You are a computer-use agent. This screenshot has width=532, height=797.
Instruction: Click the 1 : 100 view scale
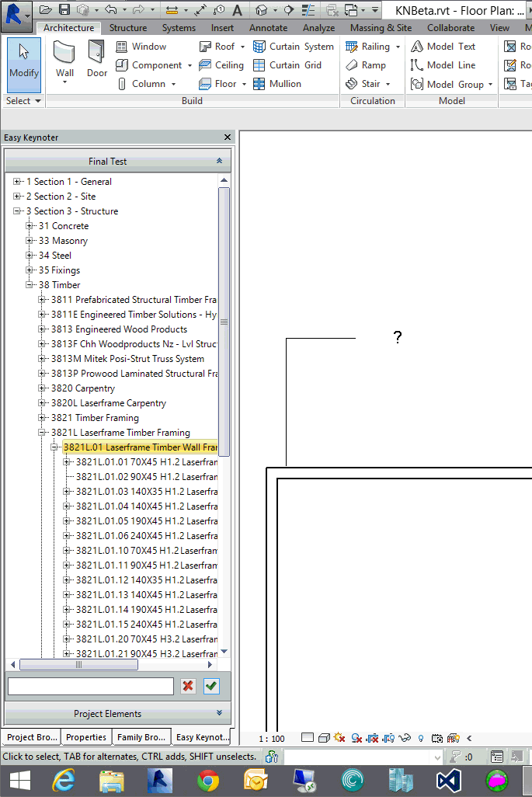[x=272, y=739]
